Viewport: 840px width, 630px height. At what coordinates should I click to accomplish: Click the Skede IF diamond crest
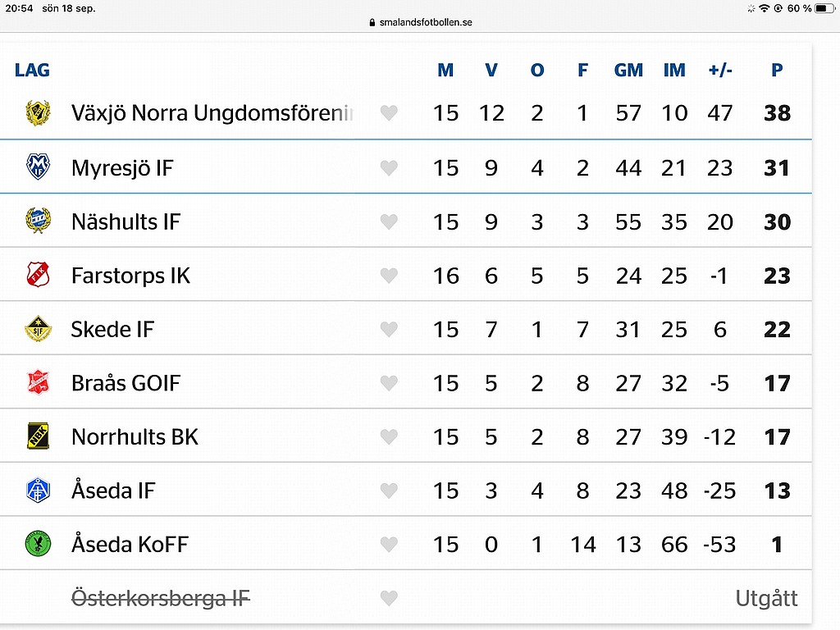pyautogui.click(x=38, y=328)
